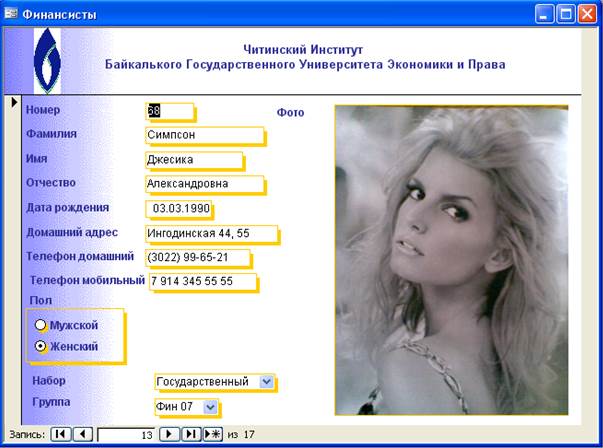Click the Отчество field Александровна
Viewport: 603px width, 448px height.
pyautogui.click(x=205, y=184)
